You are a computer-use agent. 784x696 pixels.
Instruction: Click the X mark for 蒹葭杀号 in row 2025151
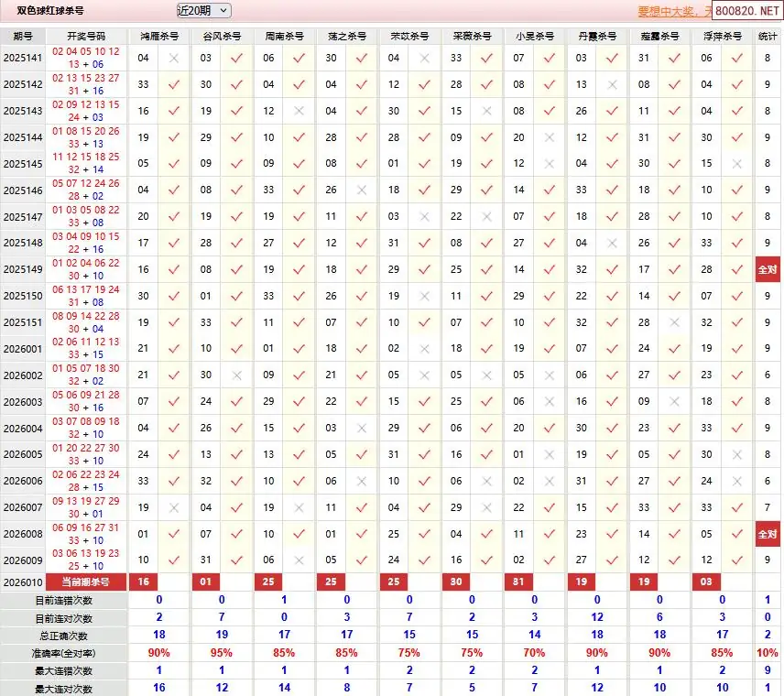[675, 322]
